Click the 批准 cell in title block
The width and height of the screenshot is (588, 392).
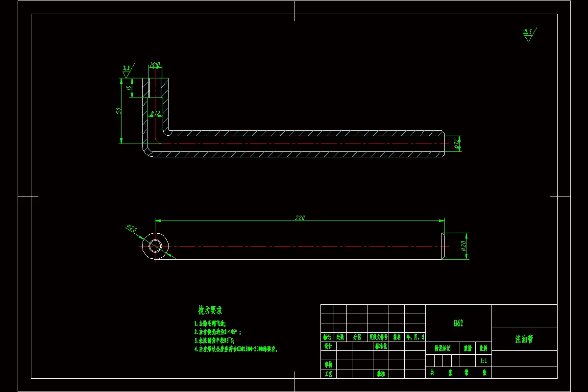pyautogui.click(x=381, y=374)
